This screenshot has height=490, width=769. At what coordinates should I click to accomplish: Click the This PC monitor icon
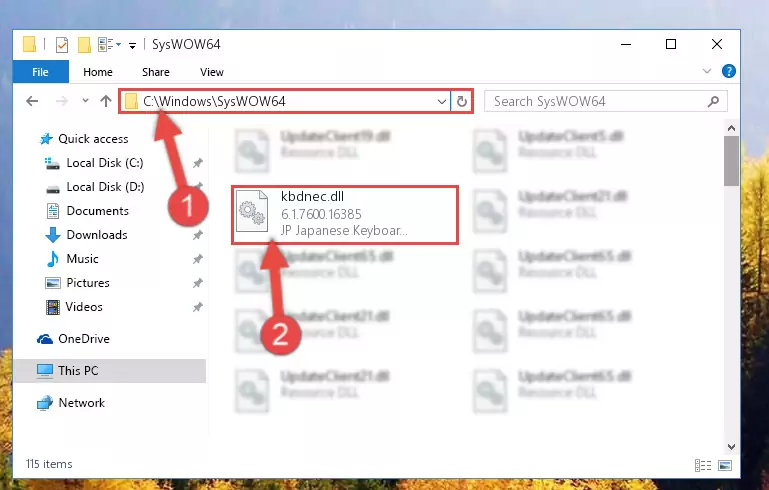pyautogui.click(x=45, y=371)
